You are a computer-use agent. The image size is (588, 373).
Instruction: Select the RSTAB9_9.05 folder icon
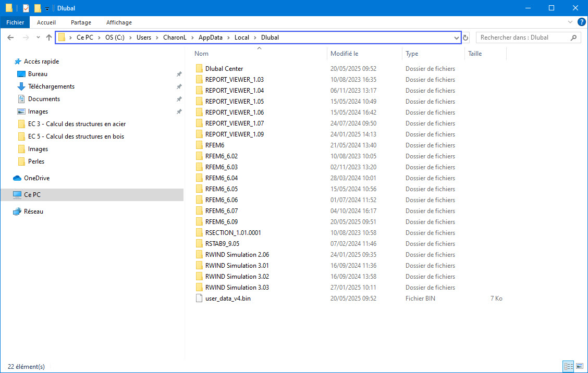[x=199, y=244]
